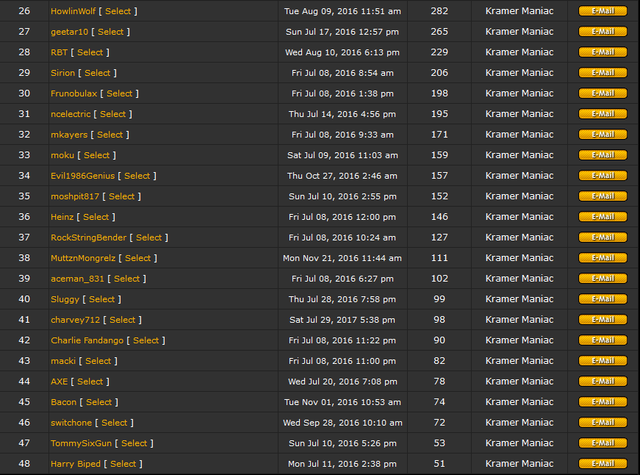The width and height of the screenshot is (640, 475).
Task: Click join date Mon Nov 21, 2016 11:44 am
Action: pyautogui.click(x=342, y=258)
